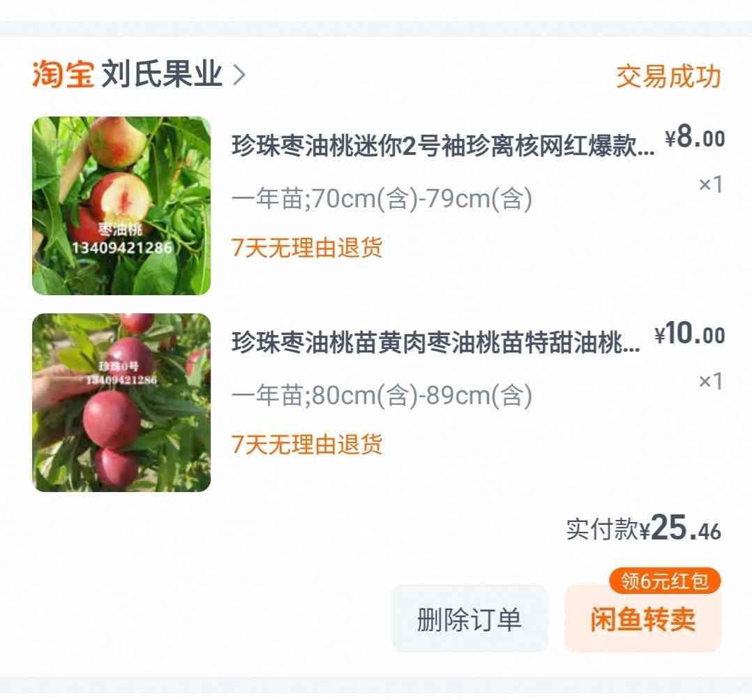This screenshot has width=752, height=700.
Task: Open the 刘氏果业 shop name
Action: click(x=162, y=75)
